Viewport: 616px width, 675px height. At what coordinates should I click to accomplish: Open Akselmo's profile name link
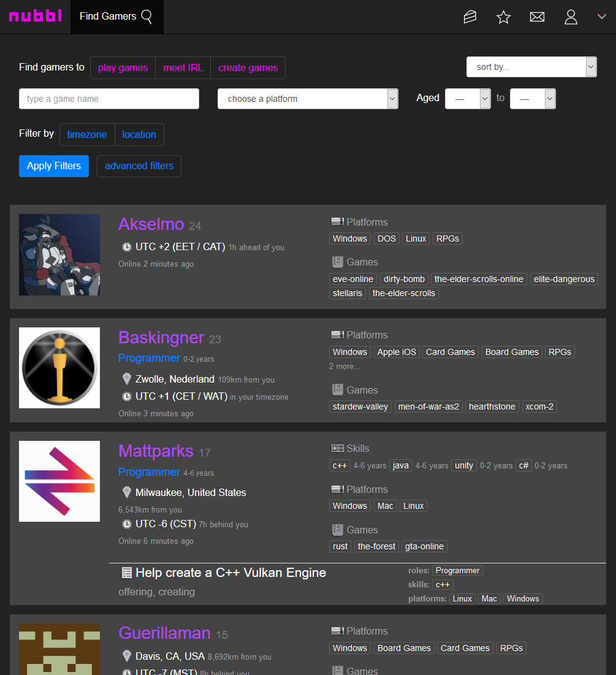coord(151,224)
